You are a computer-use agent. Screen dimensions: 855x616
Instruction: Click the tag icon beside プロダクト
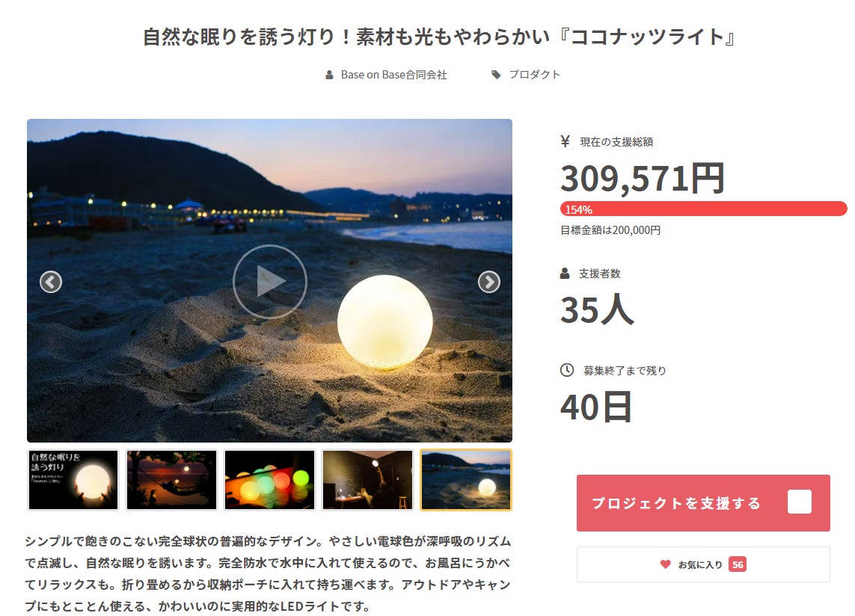tap(496, 75)
